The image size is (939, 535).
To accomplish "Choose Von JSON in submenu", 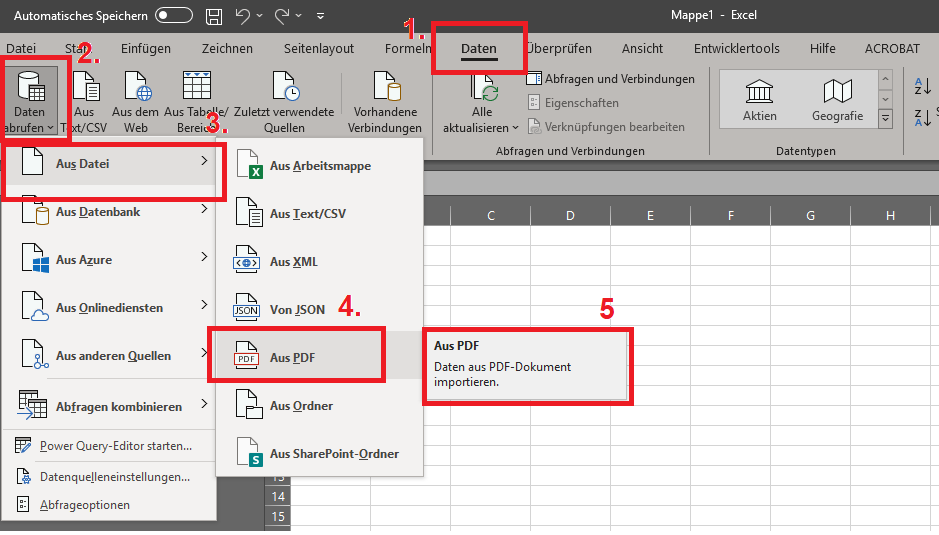I will pos(320,310).
